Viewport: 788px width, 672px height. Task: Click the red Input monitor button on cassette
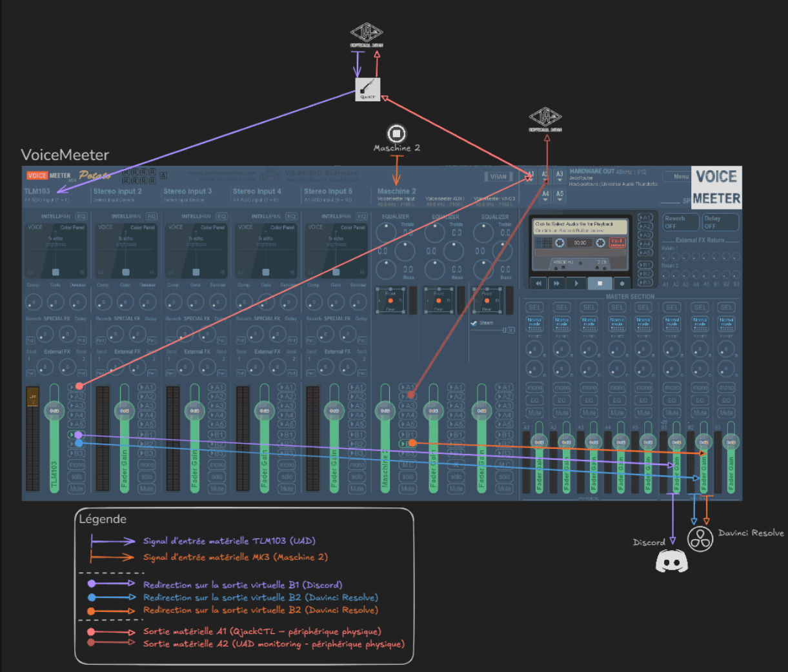pyautogui.click(x=618, y=242)
